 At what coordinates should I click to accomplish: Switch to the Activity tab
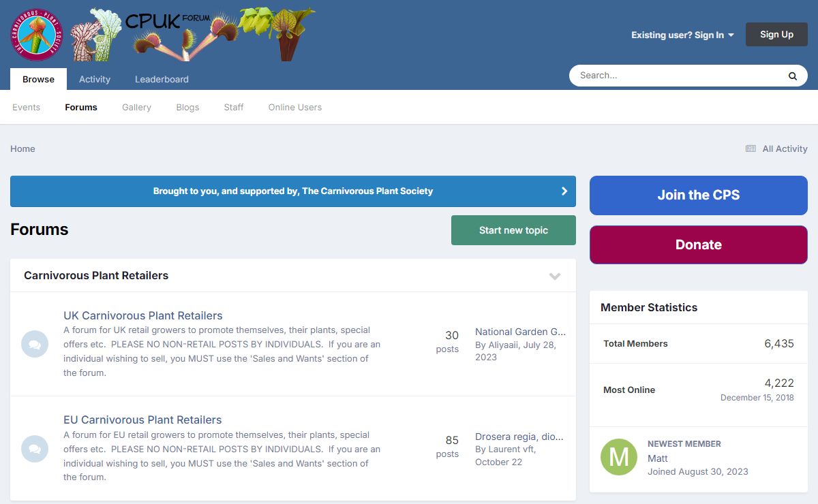click(x=95, y=79)
